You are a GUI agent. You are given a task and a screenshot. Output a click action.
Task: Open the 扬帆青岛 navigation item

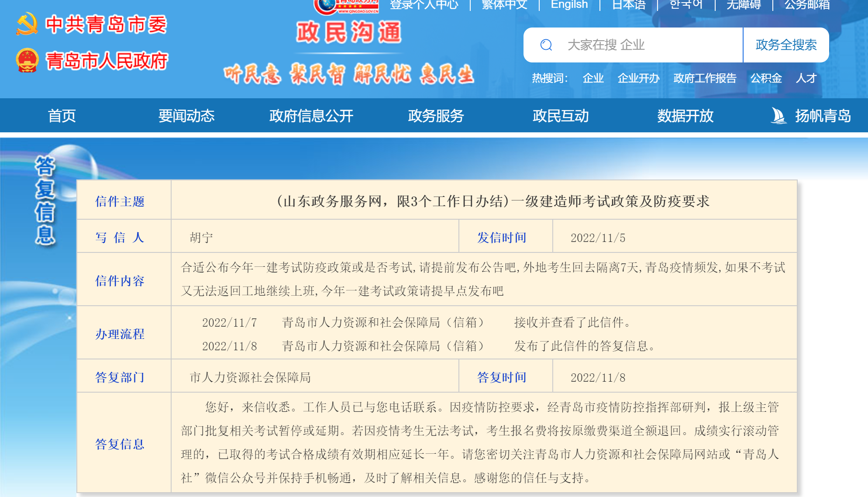(823, 116)
